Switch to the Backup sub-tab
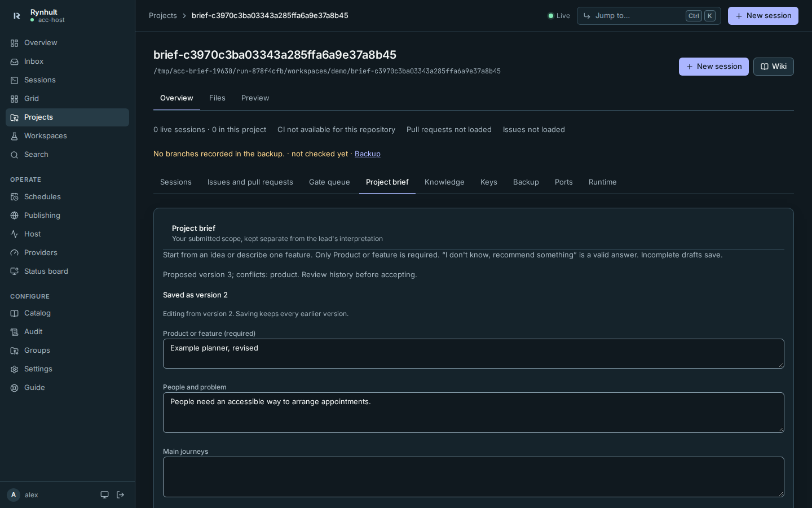Screen dimensions: 812x508 pyautogui.click(x=526, y=182)
